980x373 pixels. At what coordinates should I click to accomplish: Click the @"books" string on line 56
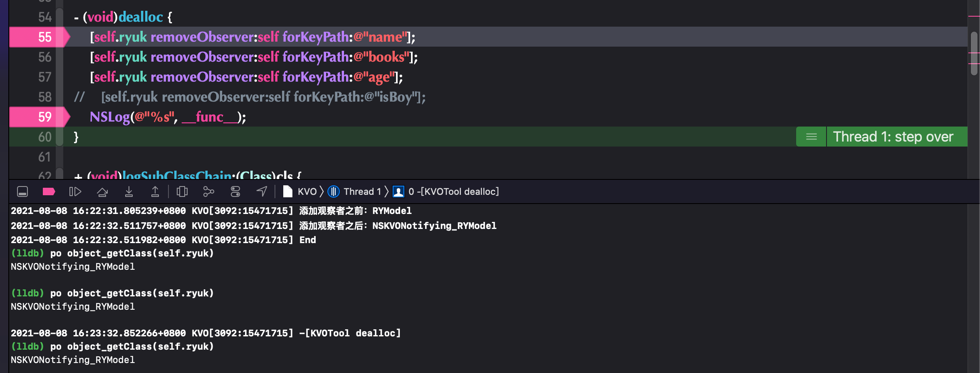tap(381, 57)
